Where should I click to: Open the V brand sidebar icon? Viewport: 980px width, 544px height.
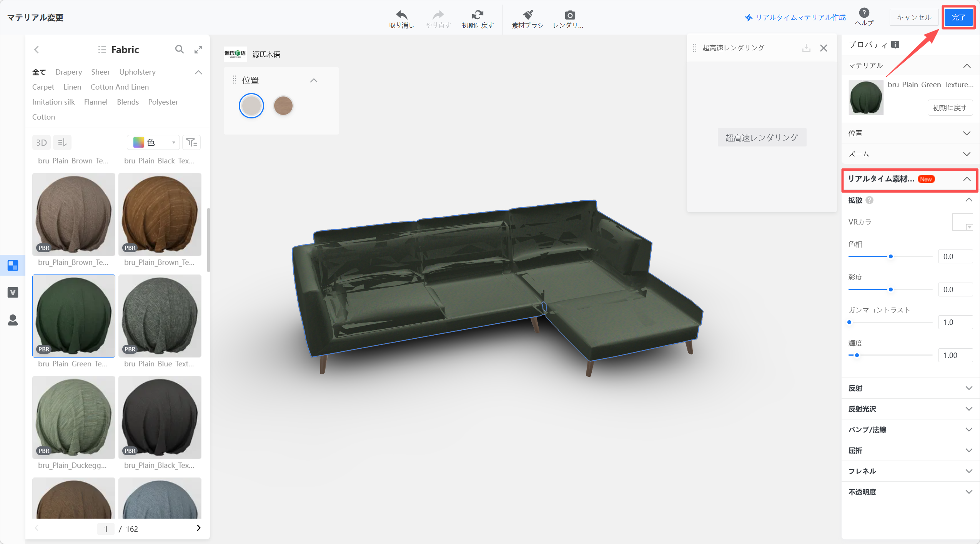[x=13, y=293]
